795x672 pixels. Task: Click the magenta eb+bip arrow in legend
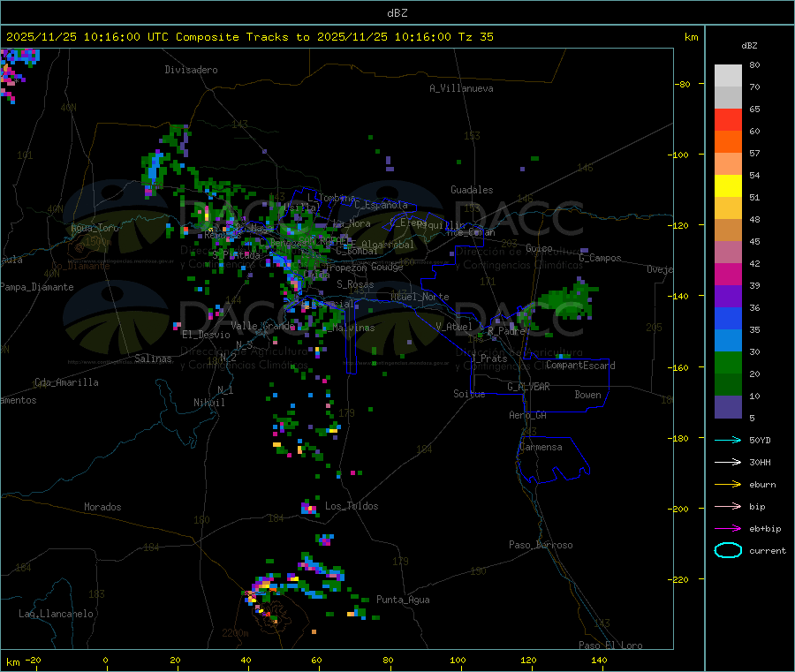pyautogui.click(x=728, y=529)
